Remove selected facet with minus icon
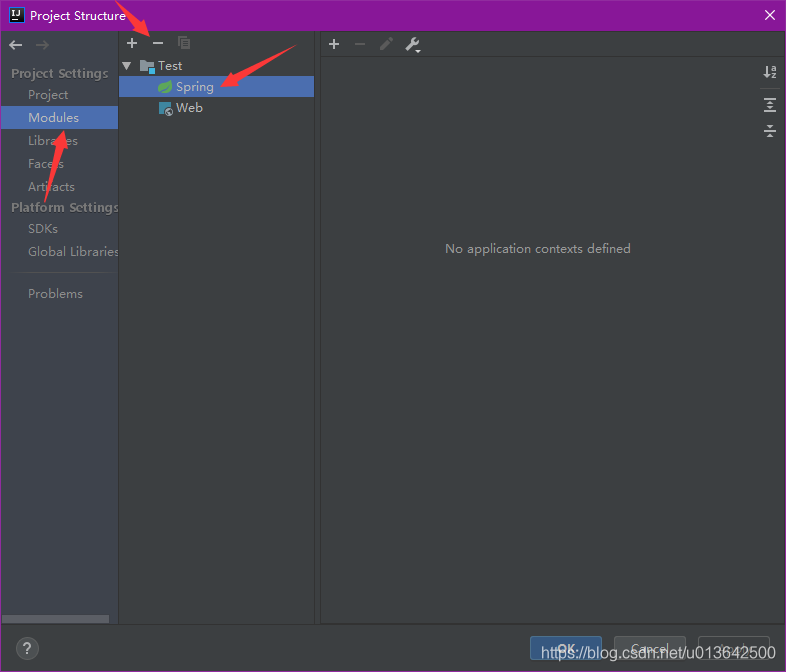Viewport: 786px width, 672px height. [x=158, y=43]
